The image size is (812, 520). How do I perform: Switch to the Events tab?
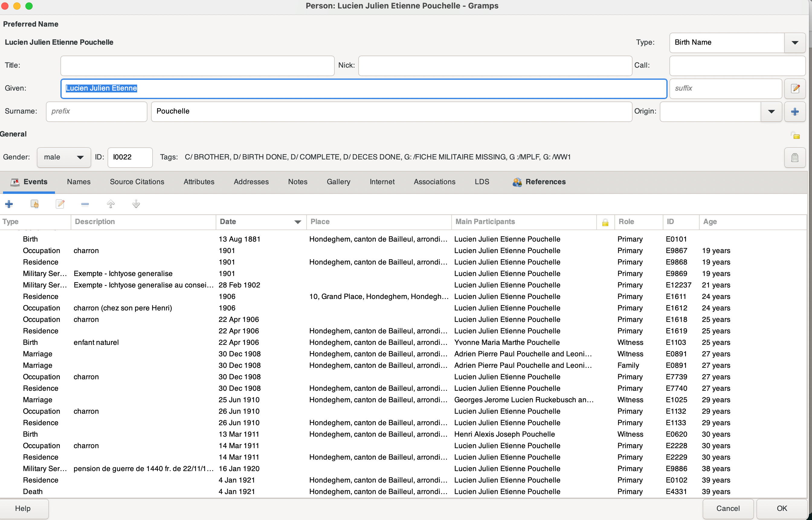(29, 182)
